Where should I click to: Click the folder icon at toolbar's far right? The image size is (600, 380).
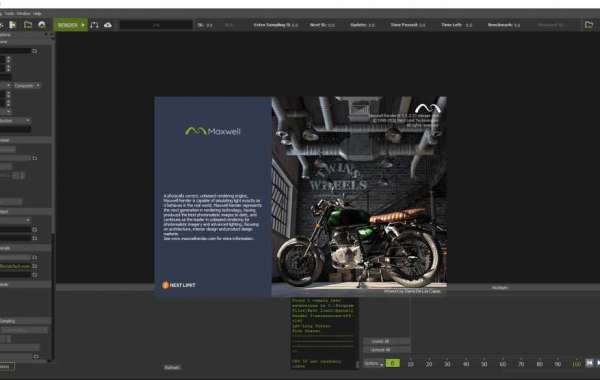[589, 25]
